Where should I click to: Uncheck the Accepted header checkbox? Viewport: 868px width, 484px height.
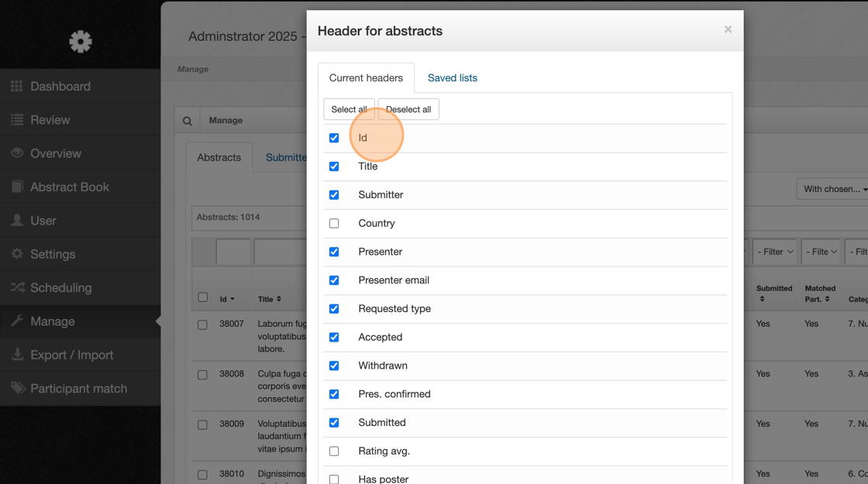coord(334,338)
